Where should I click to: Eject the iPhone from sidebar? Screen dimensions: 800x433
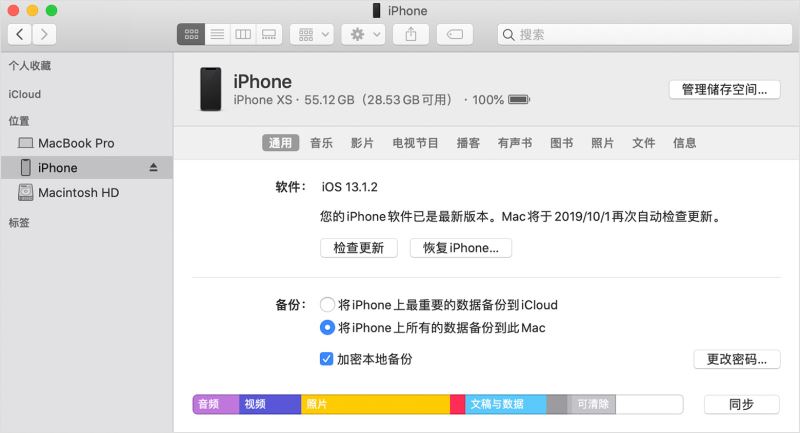[153, 167]
